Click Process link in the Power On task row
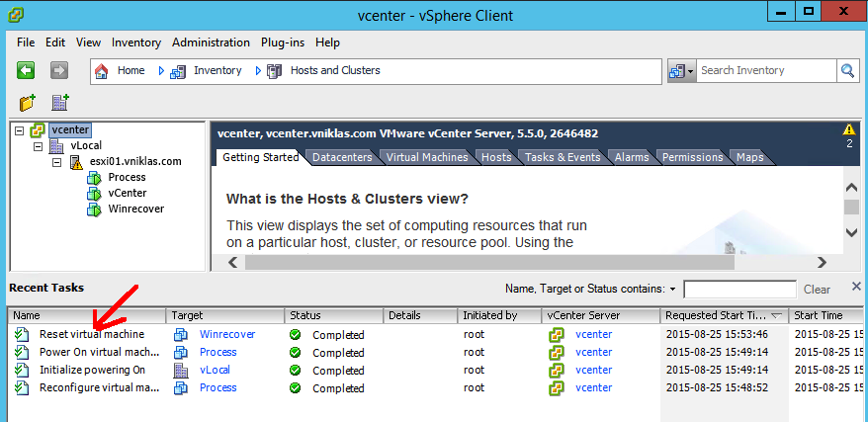Viewport: 868px width, 422px height. coord(218,352)
